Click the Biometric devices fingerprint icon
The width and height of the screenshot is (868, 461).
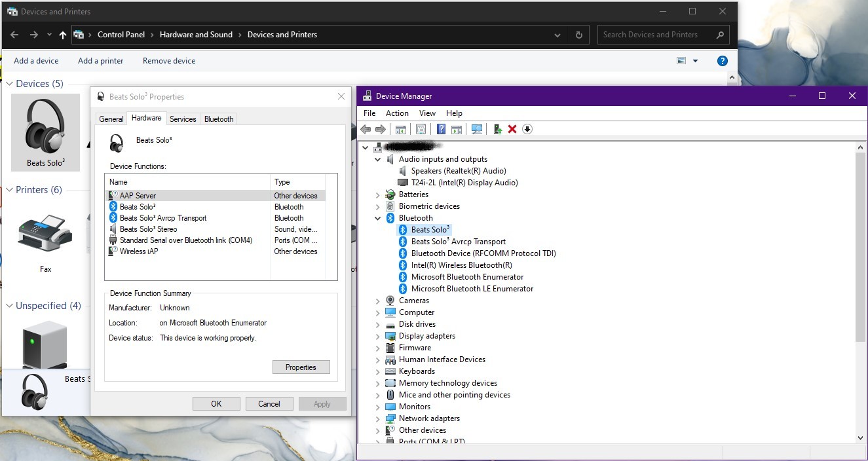[390, 206]
